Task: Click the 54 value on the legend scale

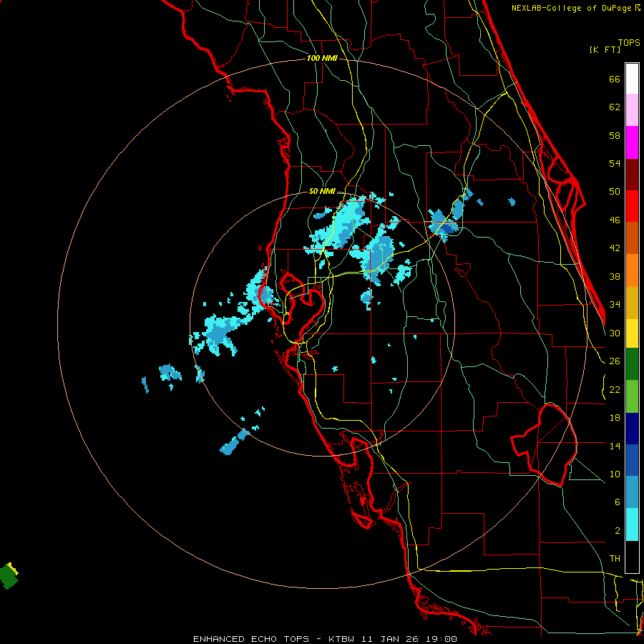Action: coord(615,163)
